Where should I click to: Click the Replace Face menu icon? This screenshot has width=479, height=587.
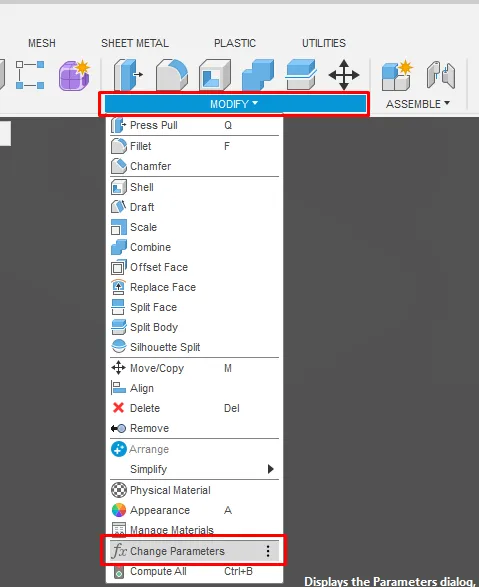point(118,287)
